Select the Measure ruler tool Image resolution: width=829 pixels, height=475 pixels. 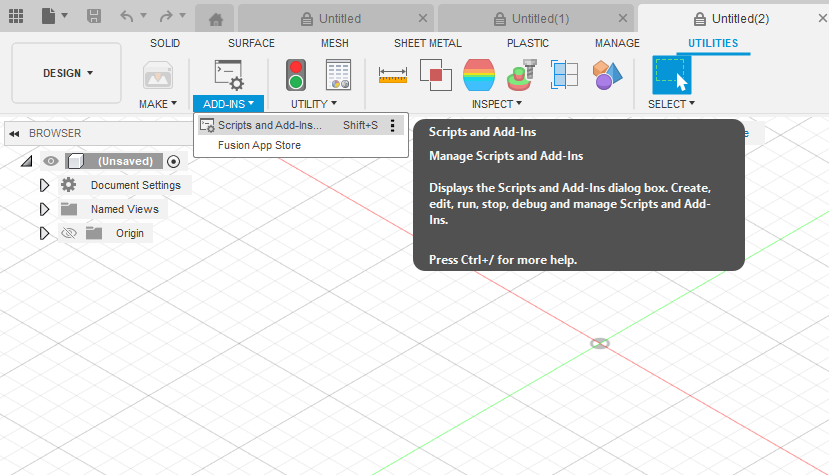click(x=393, y=75)
